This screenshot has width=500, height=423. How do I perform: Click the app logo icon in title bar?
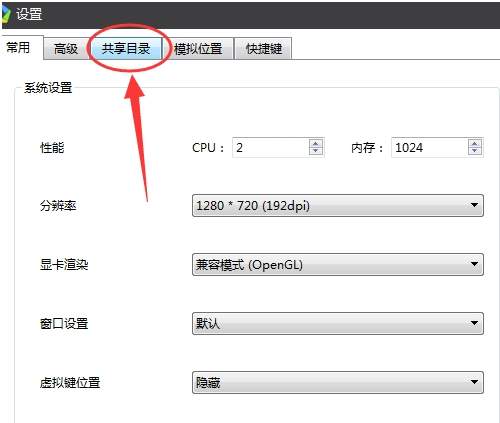click(6, 14)
